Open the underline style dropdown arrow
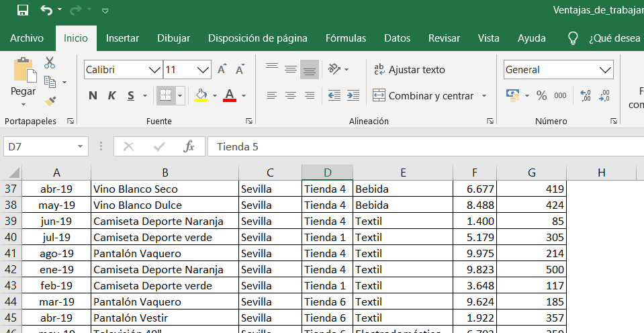 pos(144,96)
